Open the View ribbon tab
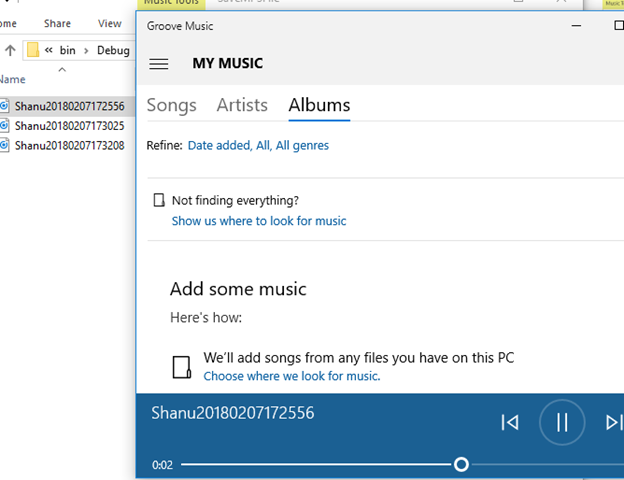Viewport: 624px width, 480px height. click(x=109, y=23)
